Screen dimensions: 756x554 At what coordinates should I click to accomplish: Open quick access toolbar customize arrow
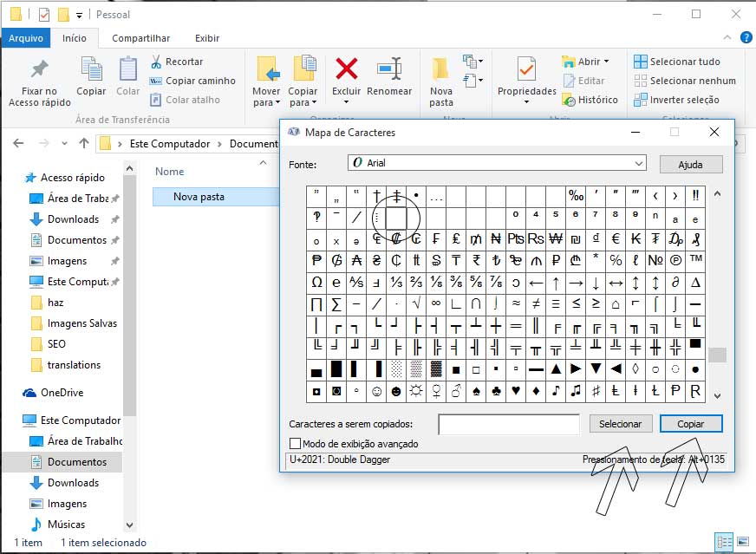coord(79,16)
